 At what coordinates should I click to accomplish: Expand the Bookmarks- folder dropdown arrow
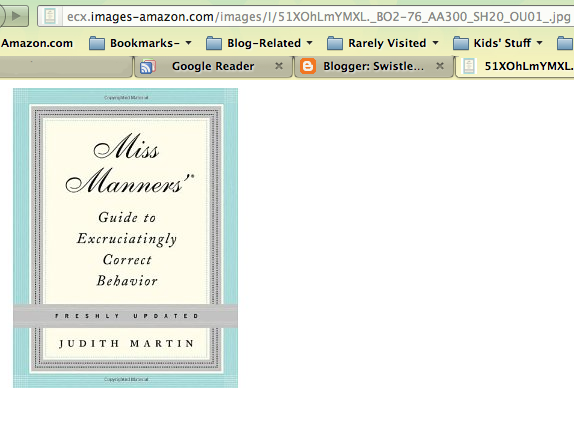click(x=189, y=43)
